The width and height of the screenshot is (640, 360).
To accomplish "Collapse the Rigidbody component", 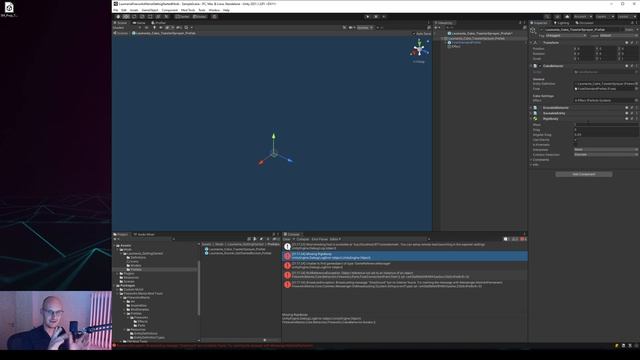I will (531, 119).
